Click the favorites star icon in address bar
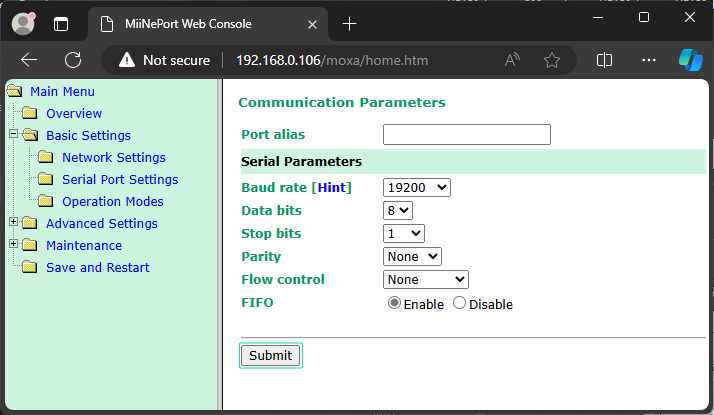714x415 pixels. coord(552,60)
